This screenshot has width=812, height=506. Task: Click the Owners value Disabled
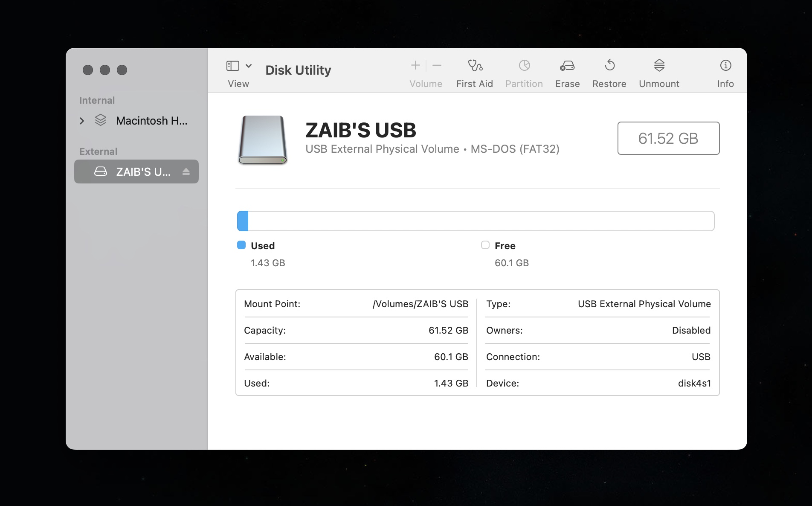(691, 330)
